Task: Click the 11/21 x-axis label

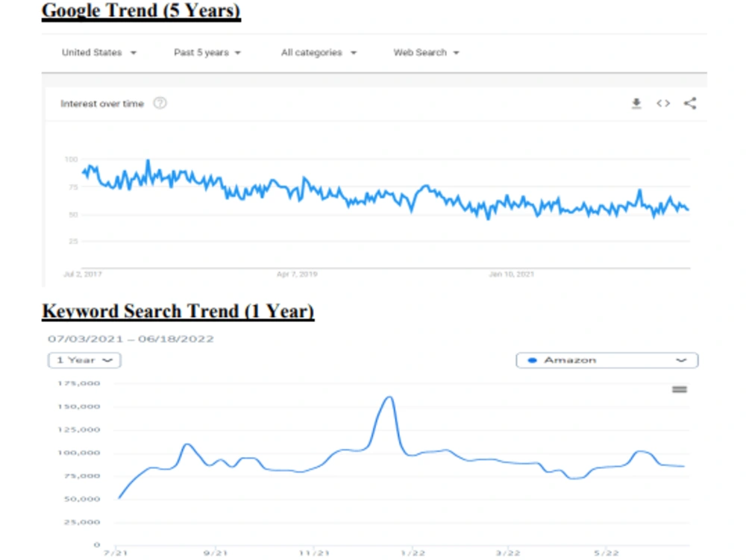Action: point(314,553)
